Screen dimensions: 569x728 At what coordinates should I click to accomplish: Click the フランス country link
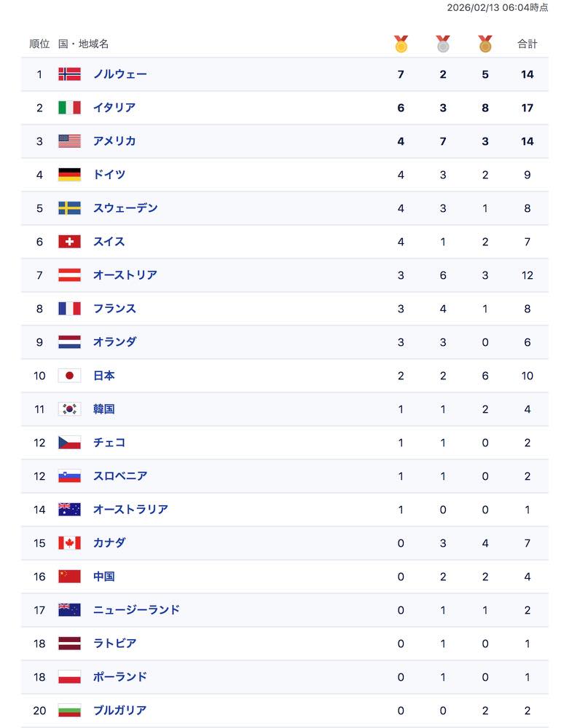point(114,309)
